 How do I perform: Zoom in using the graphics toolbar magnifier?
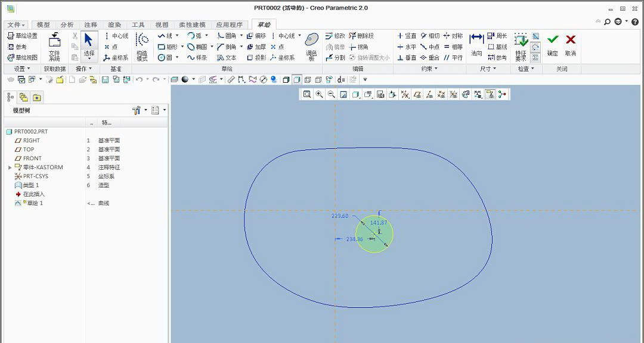(x=320, y=94)
